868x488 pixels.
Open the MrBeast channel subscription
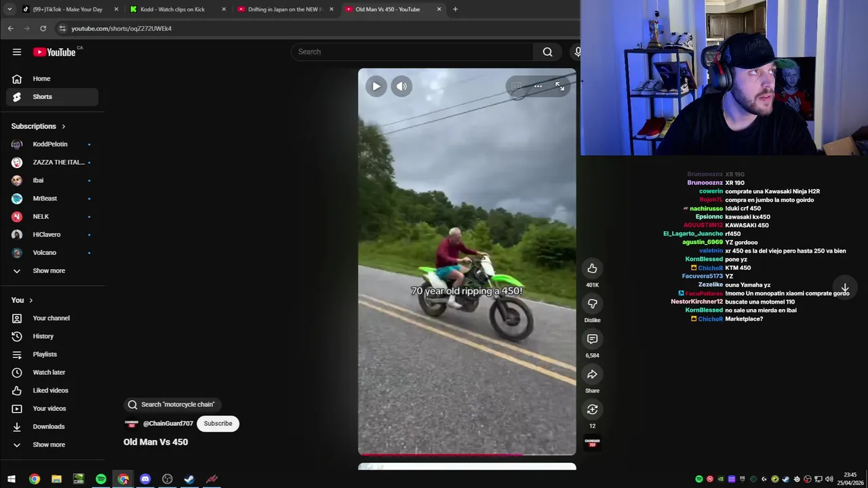[52, 199]
